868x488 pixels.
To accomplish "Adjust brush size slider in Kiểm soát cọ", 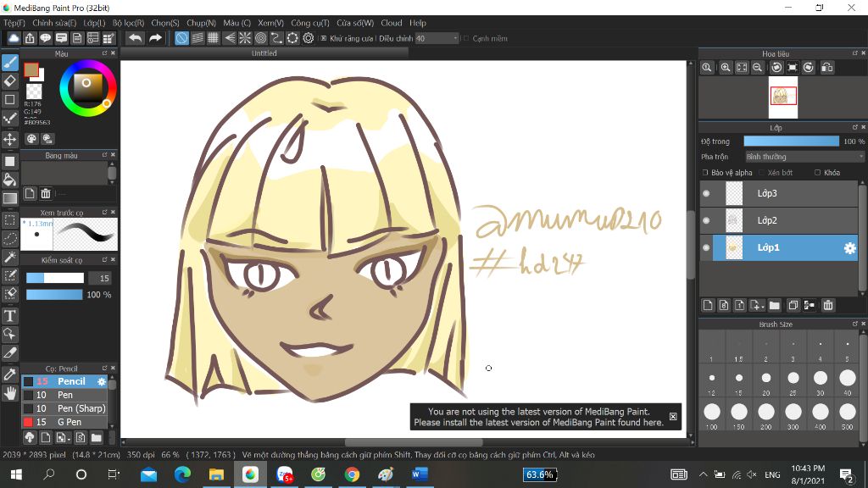I will 55,278.
